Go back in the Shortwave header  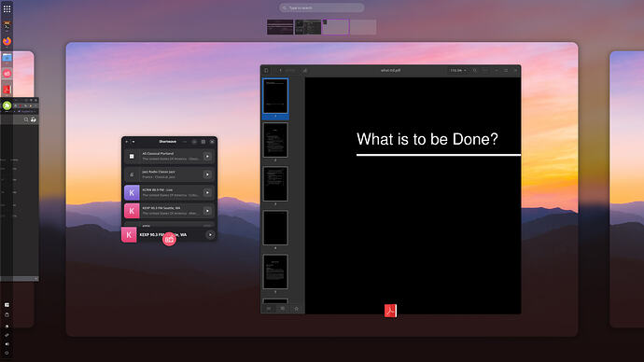(x=127, y=142)
